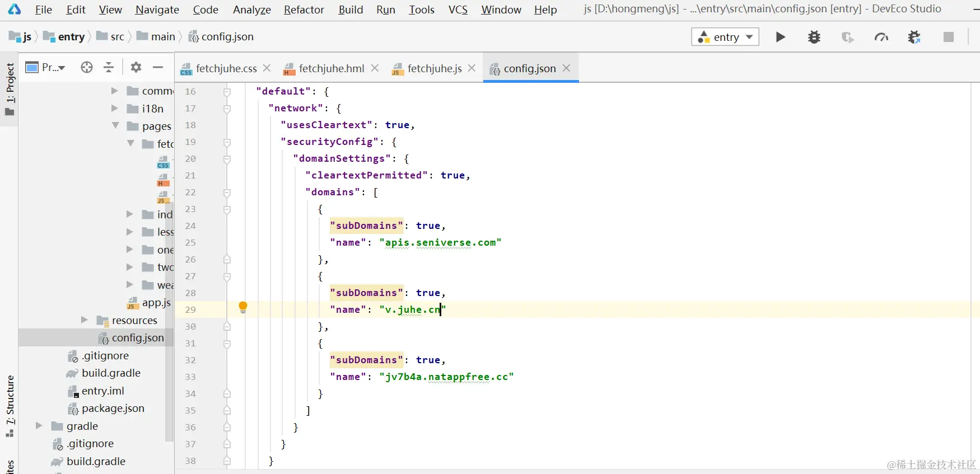The height and width of the screenshot is (474, 980).
Task: Expand the resources folder
Action: click(x=85, y=320)
